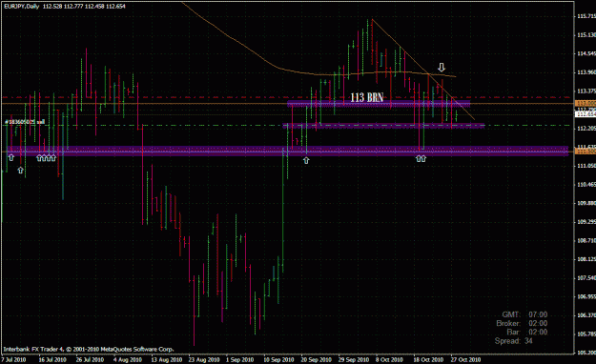This screenshot has height=364, width=596.
Task: Click the 108.710 price axis label
Action: pos(586,240)
